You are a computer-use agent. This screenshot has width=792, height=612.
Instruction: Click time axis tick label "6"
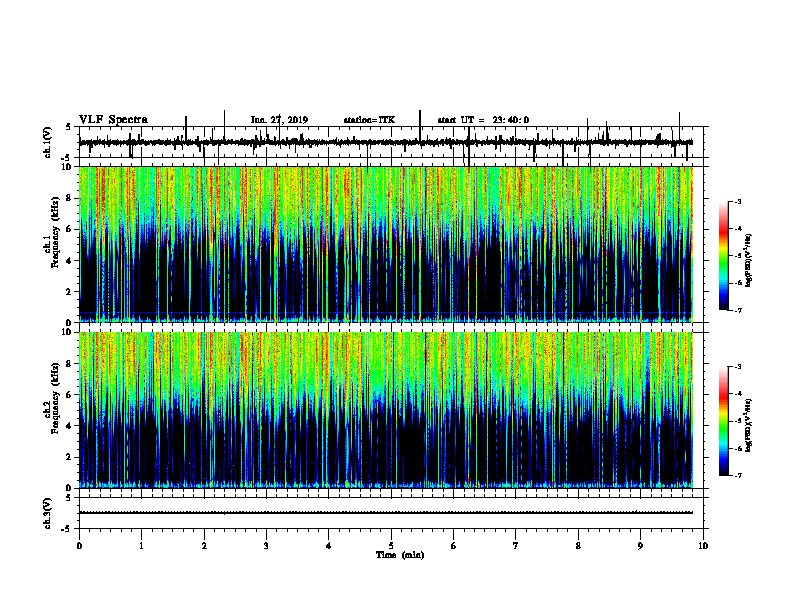click(454, 546)
